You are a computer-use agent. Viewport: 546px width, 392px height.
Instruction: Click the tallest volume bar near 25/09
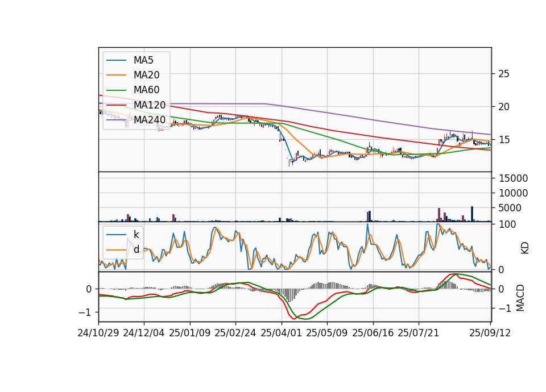(x=472, y=214)
